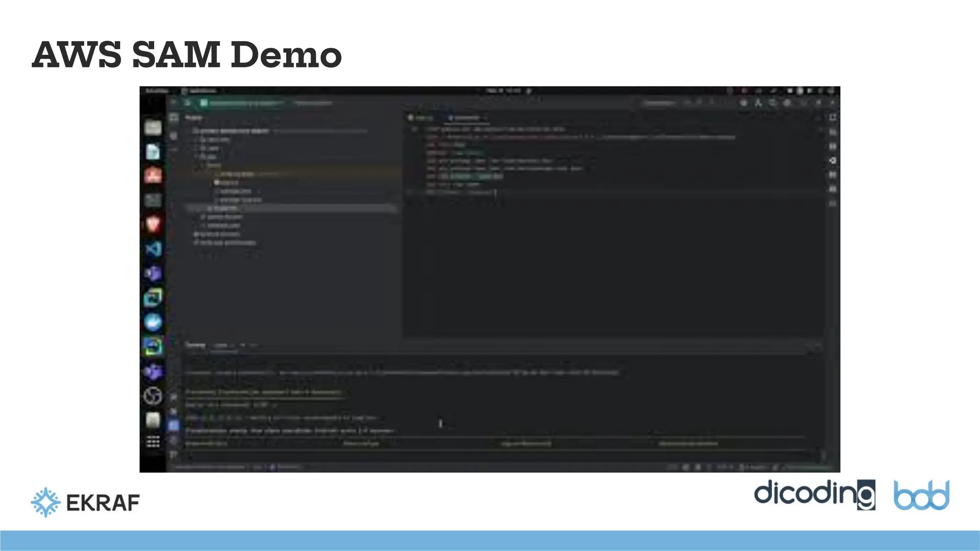Select the grey selected row in project tree
Image resolution: width=980 pixels, height=551 pixels.
point(292,209)
